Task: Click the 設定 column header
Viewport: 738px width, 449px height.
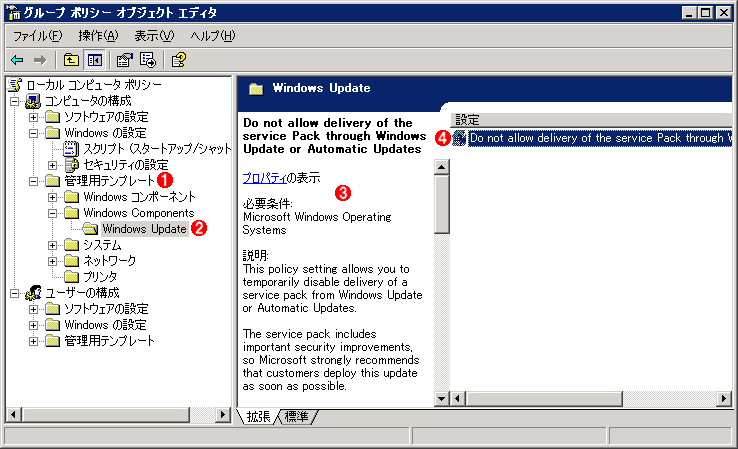Action: (591, 120)
